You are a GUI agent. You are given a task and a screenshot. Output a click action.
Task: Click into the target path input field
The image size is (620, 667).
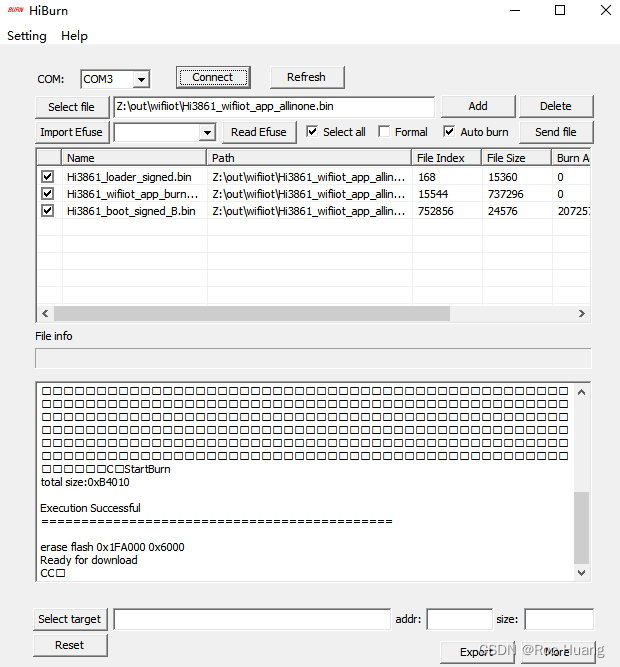(252, 619)
